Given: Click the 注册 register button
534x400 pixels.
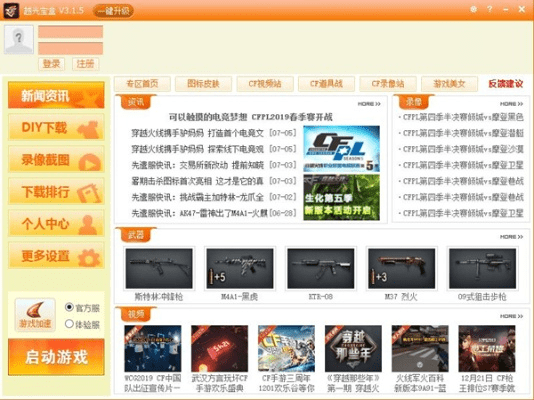Looking at the screenshot, I should point(85,64).
